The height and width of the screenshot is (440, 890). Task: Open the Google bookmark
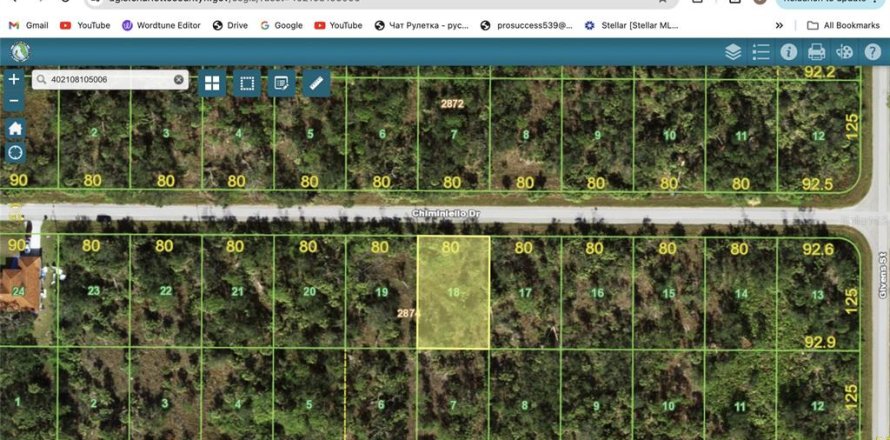click(x=282, y=26)
